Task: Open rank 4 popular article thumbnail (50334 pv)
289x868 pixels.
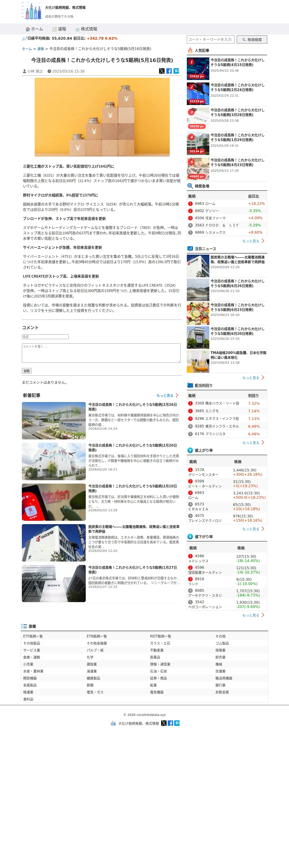Action: 198,144
